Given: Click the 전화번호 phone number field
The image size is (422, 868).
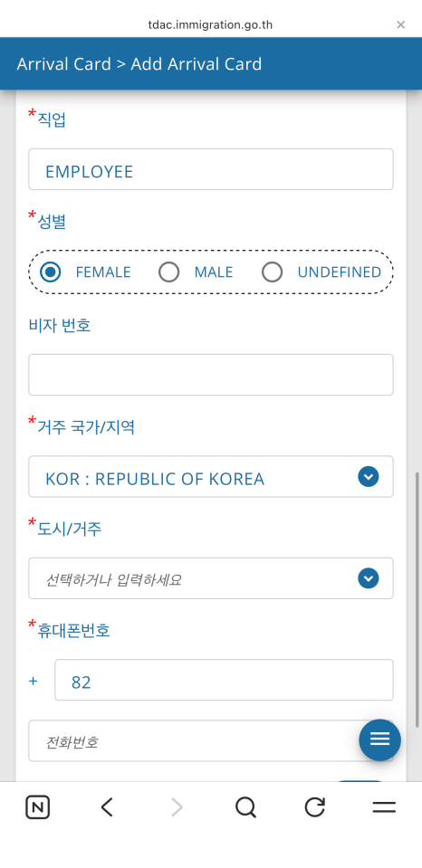Looking at the screenshot, I should pos(211,740).
